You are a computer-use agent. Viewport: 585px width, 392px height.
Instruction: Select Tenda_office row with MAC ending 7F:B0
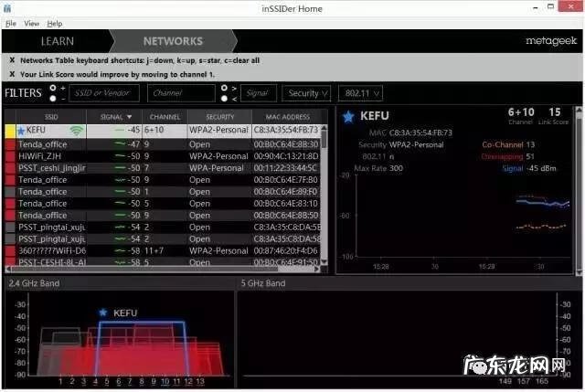pos(163,180)
